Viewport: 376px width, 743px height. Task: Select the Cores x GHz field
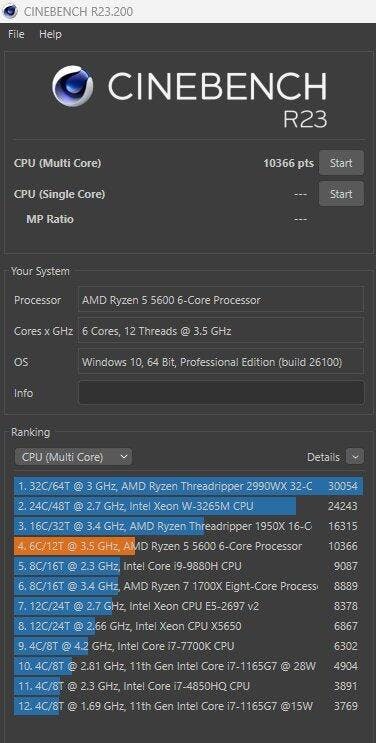tap(221, 331)
